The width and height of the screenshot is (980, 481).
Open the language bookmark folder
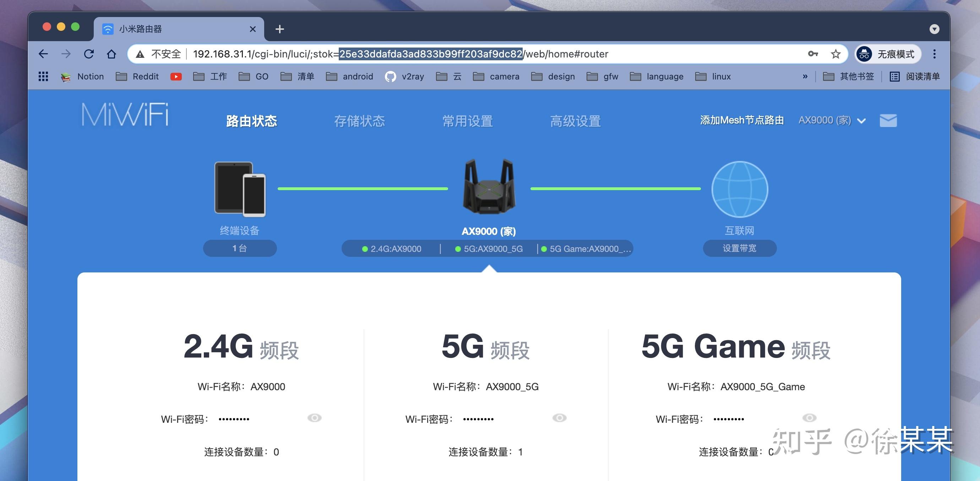(657, 76)
